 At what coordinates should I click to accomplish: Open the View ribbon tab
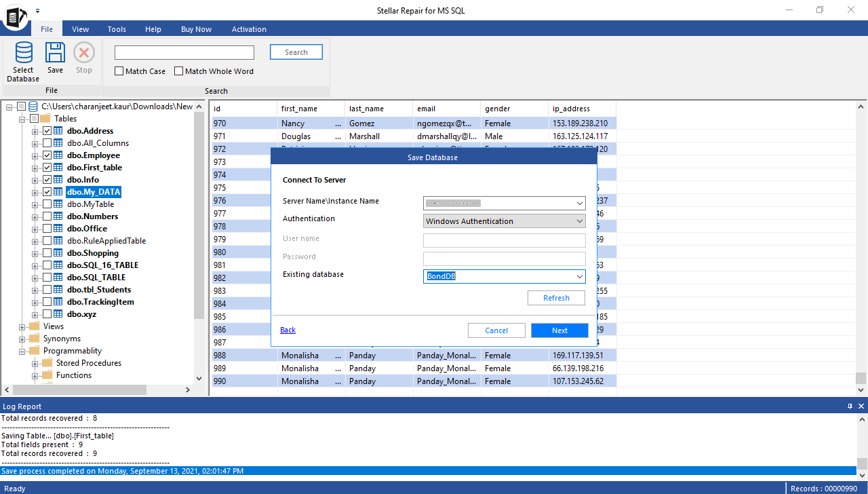pyautogui.click(x=81, y=29)
